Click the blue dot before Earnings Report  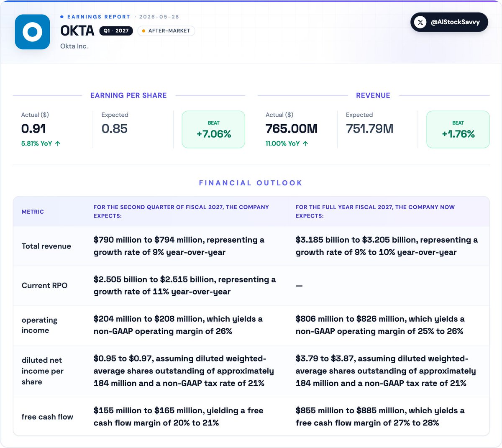click(x=62, y=17)
